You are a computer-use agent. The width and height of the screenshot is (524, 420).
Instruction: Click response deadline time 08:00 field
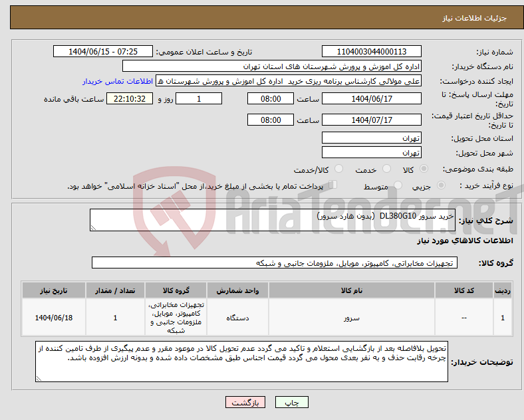[271, 98]
